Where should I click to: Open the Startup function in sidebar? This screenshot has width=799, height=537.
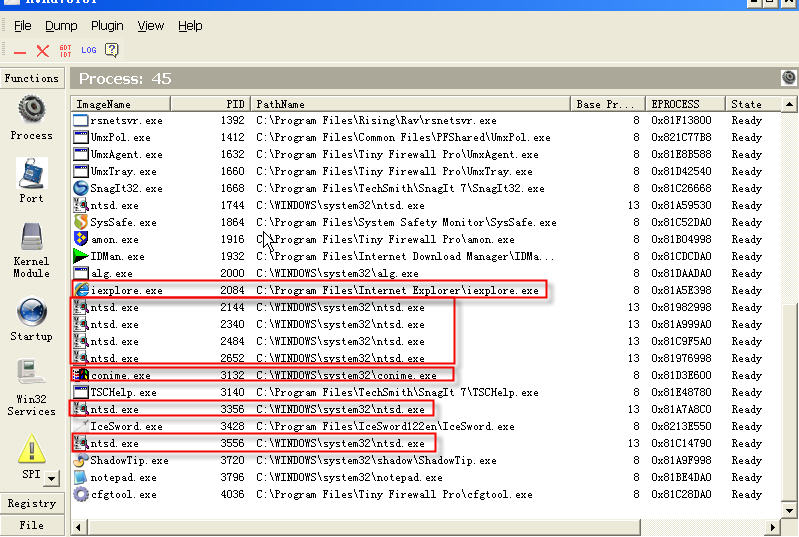pos(32,320)
